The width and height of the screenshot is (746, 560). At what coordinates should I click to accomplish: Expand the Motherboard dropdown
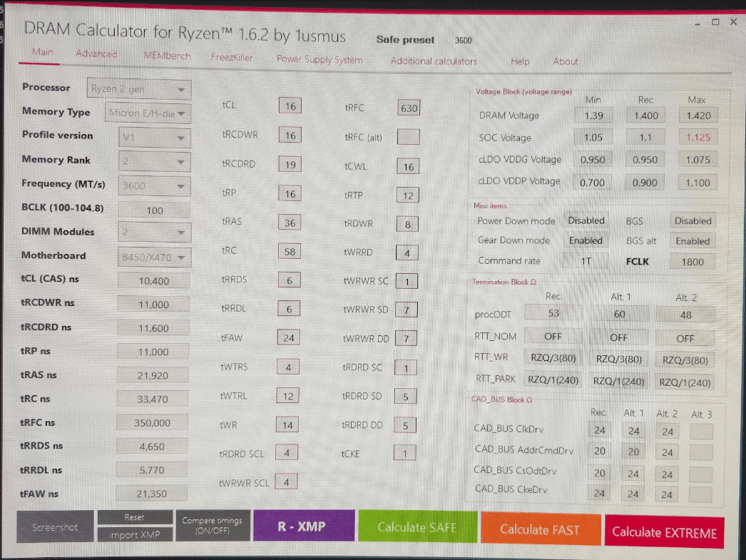[x=155, y=258]
